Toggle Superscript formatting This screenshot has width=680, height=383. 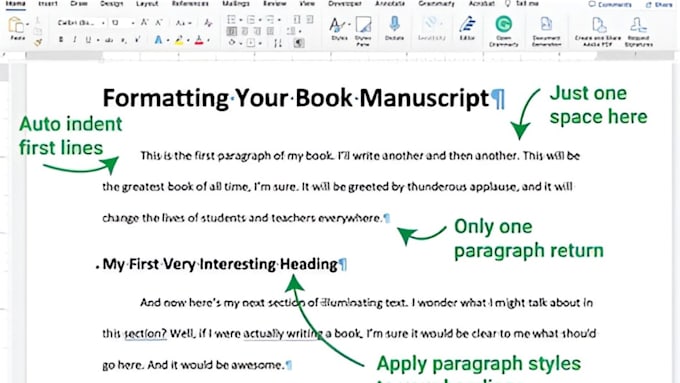click(137, 40)
